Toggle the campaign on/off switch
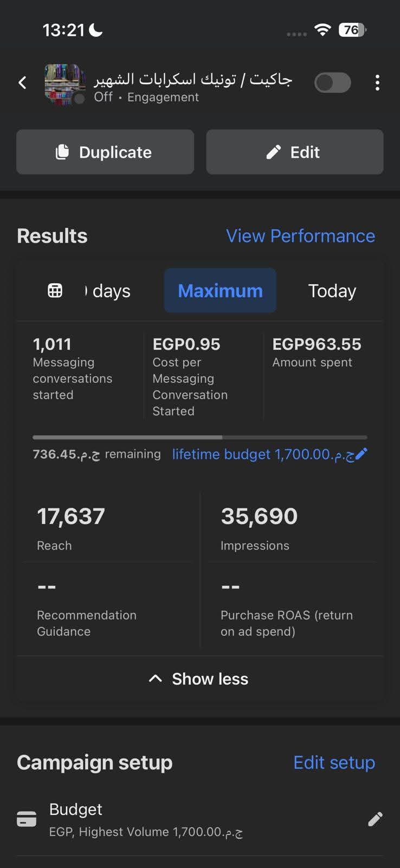 (x=333, y=83)
